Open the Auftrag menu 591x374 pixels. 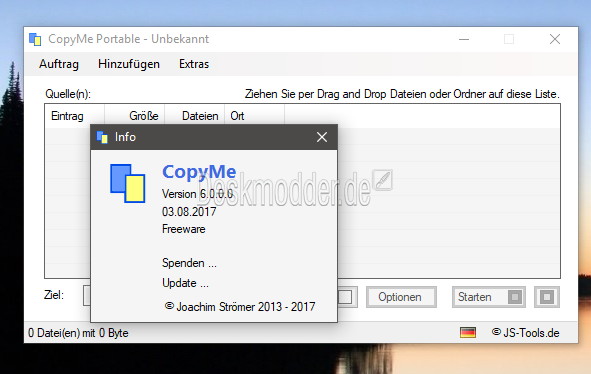pos(59,64)
